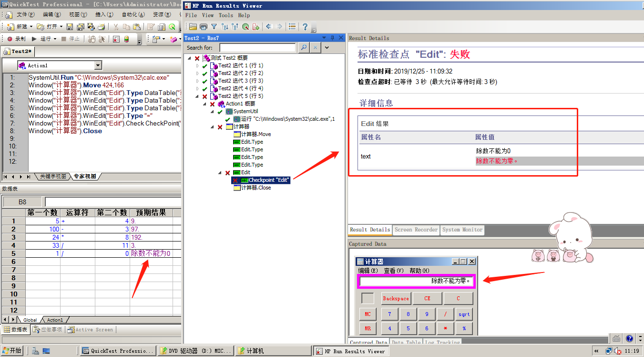Click the disabled 停止 stop button
Viewport: 644px width, 357px height.
coord(70,39)
